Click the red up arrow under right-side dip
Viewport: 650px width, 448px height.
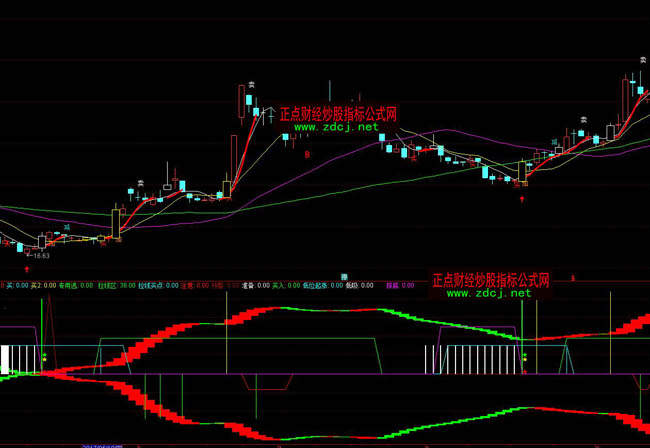click(x=521, y=200)
